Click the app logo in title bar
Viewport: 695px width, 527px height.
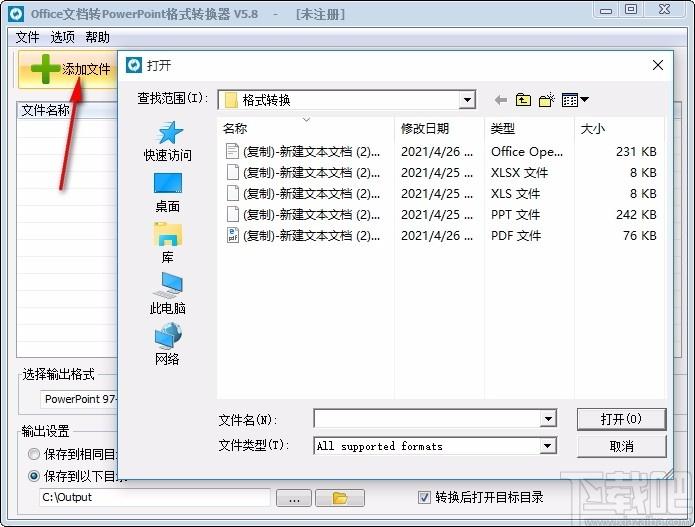tap(16, 14)
